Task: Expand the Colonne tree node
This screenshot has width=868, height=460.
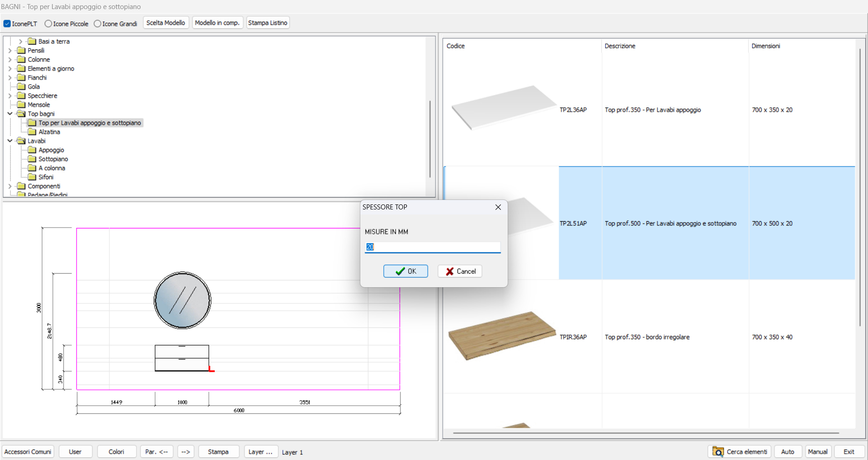Action: 10,60
